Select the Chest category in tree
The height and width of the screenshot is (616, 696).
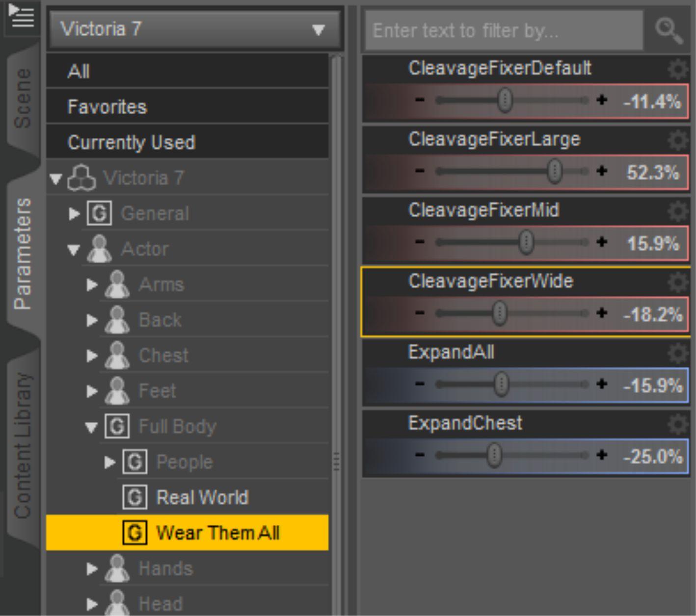tap(163, 356)
